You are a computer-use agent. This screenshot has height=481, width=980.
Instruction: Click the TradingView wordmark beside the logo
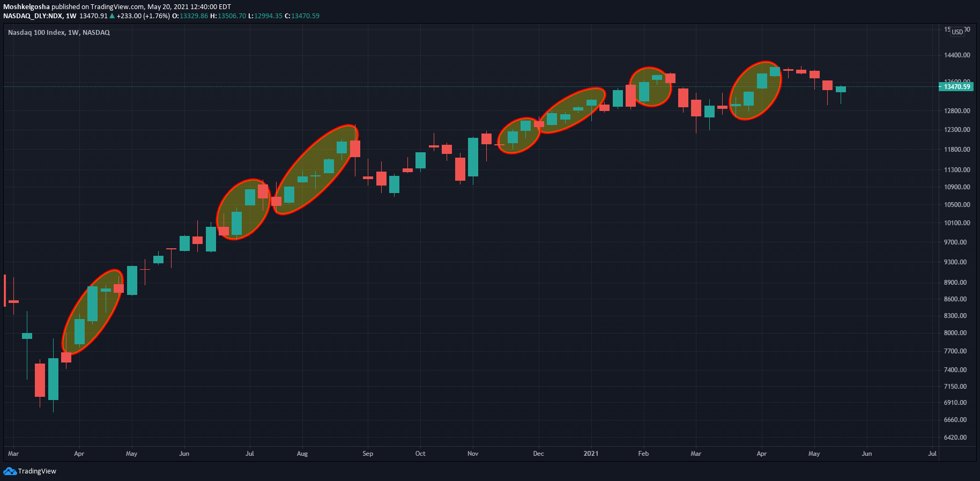click(x=37, y=471)
